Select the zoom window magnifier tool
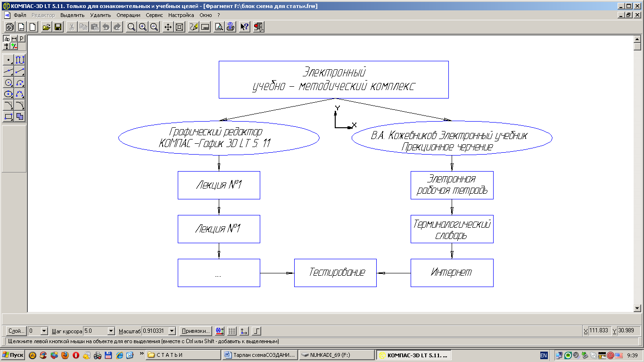The height and width of the screenshot is (362, 644). (132, 27)
